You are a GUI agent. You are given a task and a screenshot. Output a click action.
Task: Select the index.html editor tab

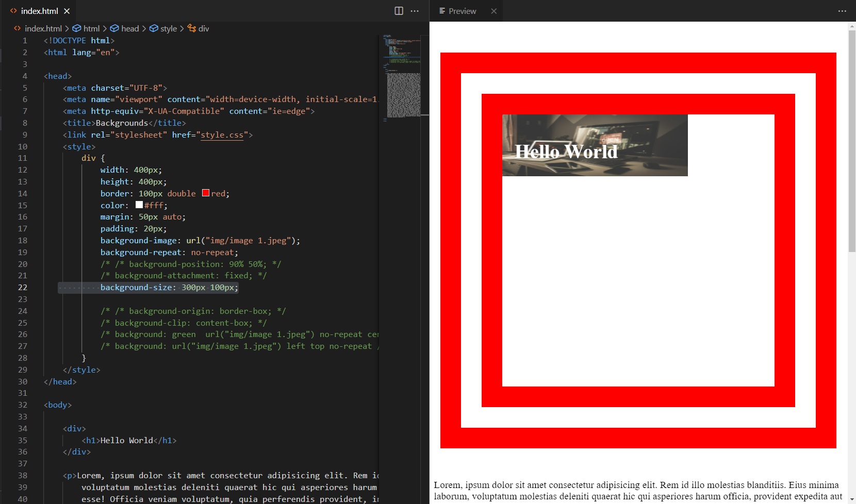(39, 11)
